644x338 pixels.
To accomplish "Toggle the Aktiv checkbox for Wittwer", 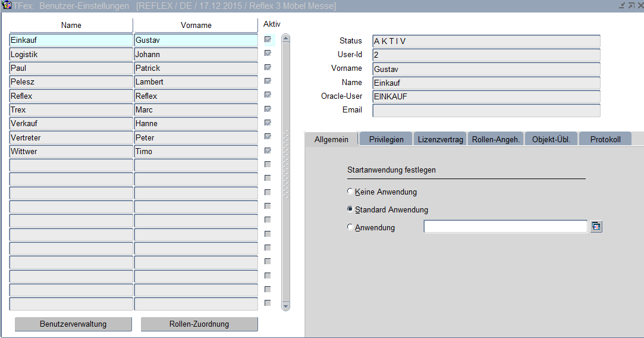I will tap(268, 151).
